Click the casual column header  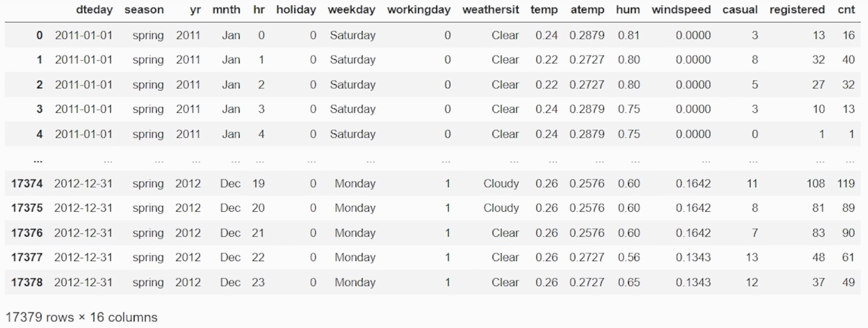click(x=740, y=9)
